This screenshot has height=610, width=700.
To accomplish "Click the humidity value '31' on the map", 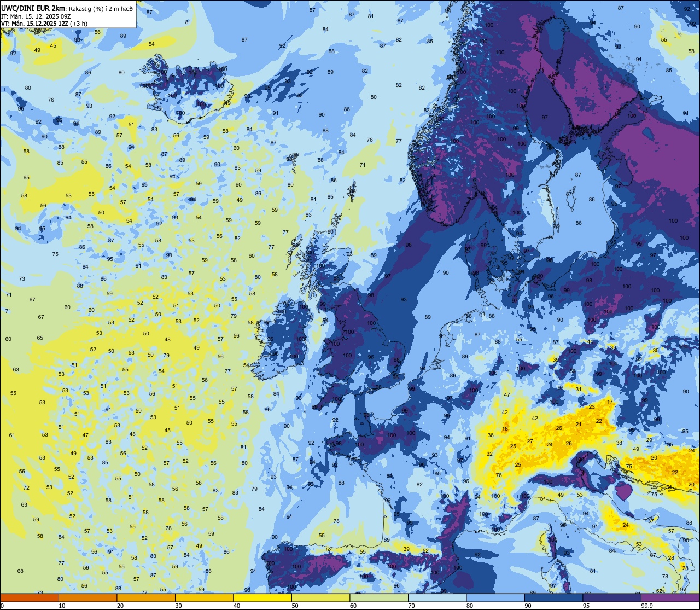I will click(x=578, y=390).
